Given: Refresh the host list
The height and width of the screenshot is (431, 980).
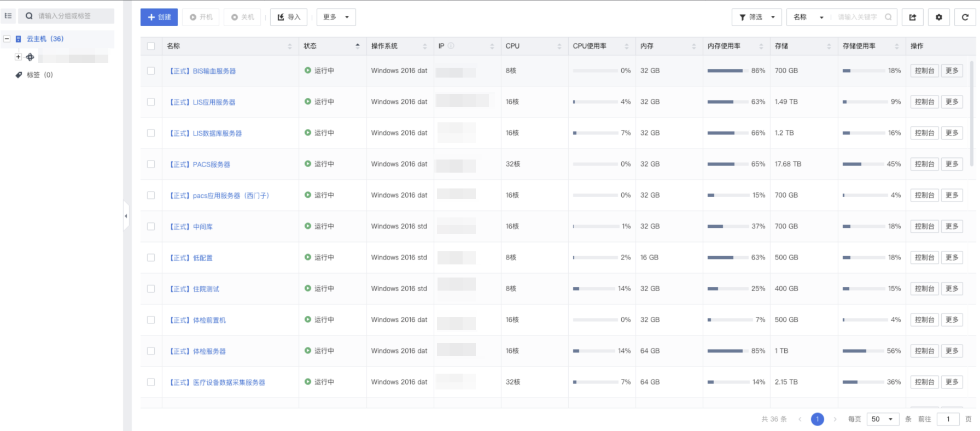Looking at the screenshot, I should click(965, 17).
